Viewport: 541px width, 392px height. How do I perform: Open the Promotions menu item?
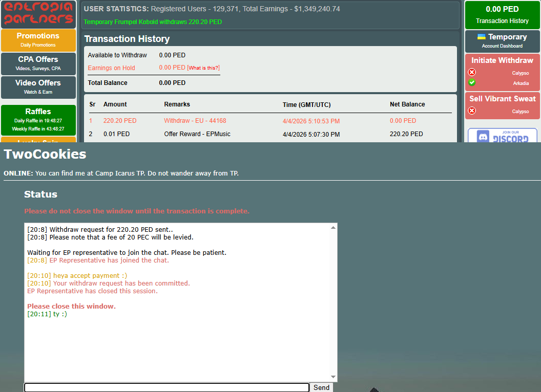pos(38,40)
